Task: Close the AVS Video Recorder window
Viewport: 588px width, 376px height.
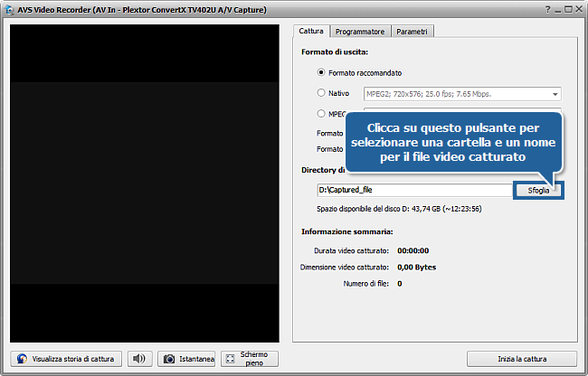Action: pos(578,8)
